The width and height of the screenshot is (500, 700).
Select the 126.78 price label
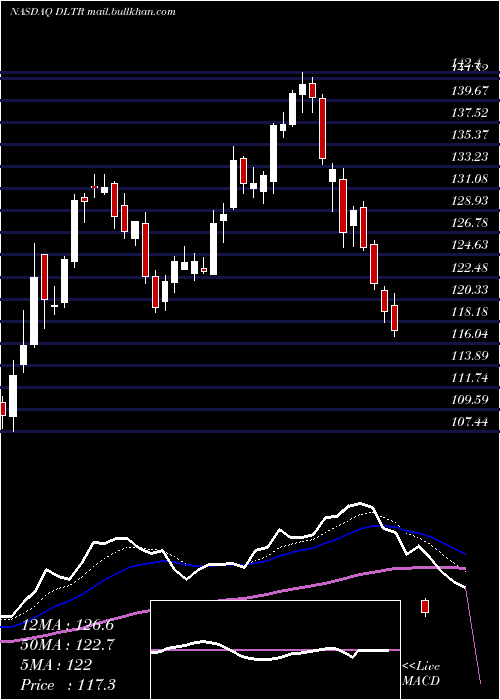[x=468, y=223]
